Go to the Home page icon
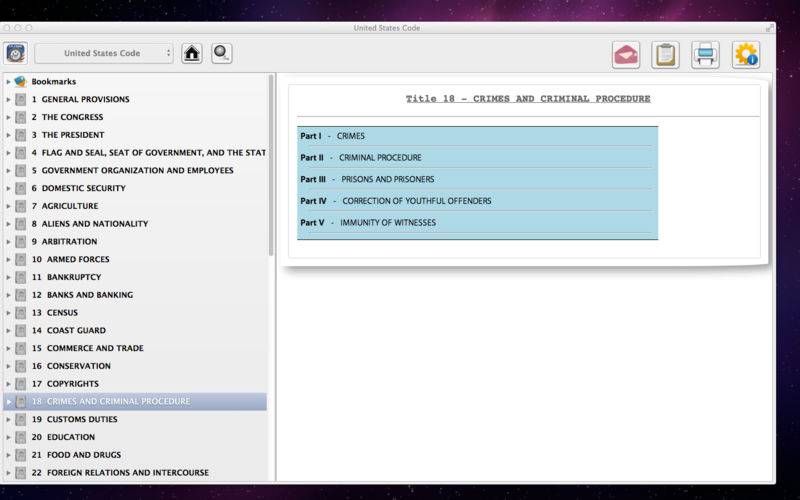Viewport: 800px width, 500px height. pyautogui.click(x=192, y=53)
